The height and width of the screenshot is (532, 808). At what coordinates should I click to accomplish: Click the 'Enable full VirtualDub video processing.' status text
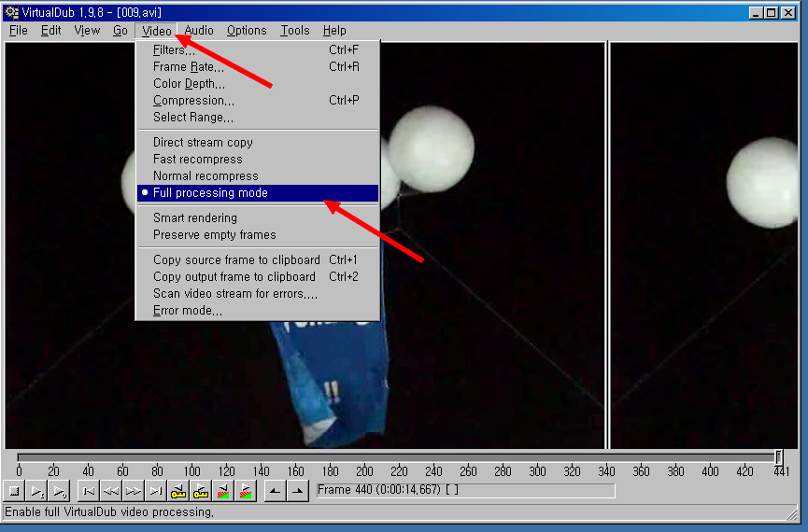109,511
